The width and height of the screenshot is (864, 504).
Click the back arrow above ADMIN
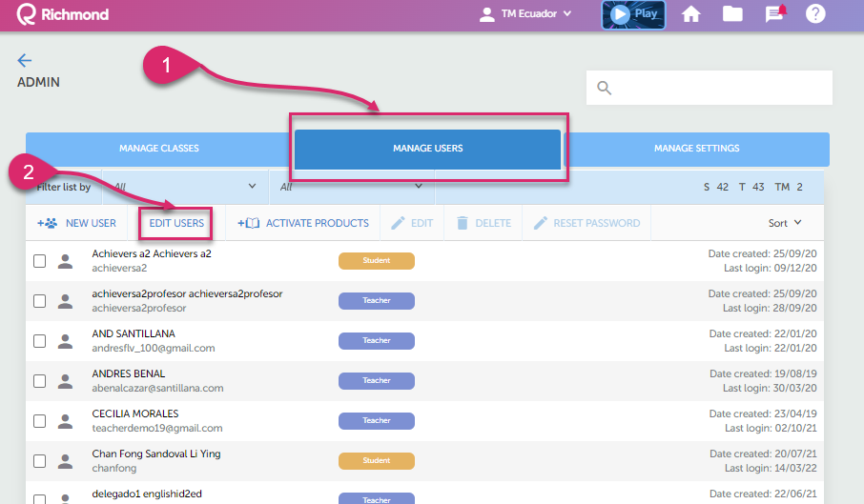[x=25, y=60]
